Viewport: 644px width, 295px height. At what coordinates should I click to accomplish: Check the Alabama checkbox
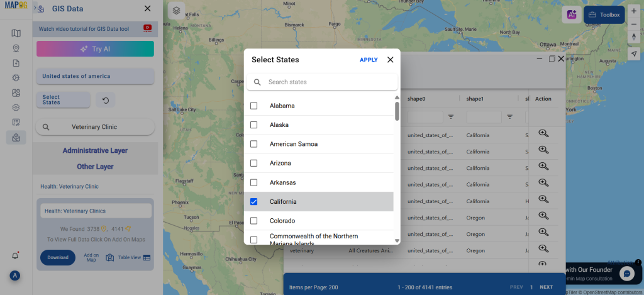pos(254,106)
